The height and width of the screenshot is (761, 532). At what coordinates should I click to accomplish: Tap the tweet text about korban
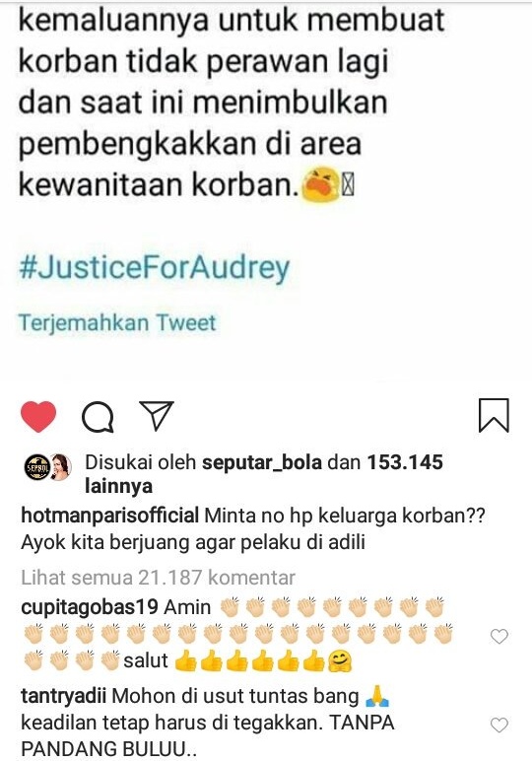[231, 103]
